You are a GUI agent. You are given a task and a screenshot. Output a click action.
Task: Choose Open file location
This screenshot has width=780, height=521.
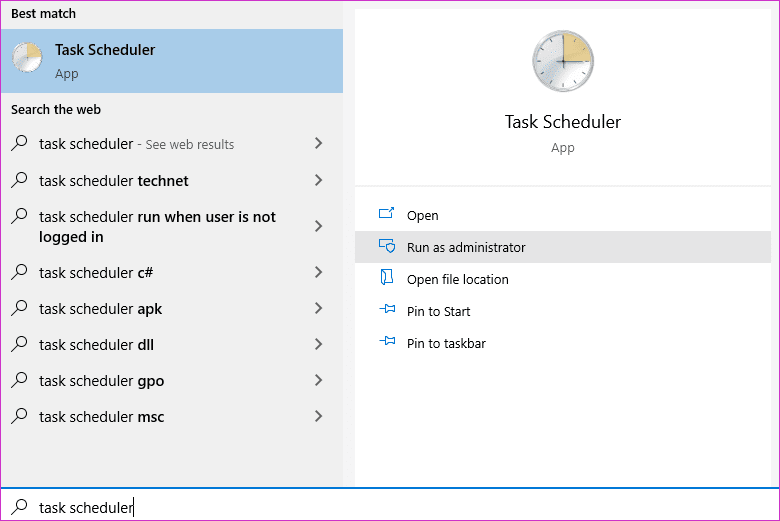pos(563,279)
